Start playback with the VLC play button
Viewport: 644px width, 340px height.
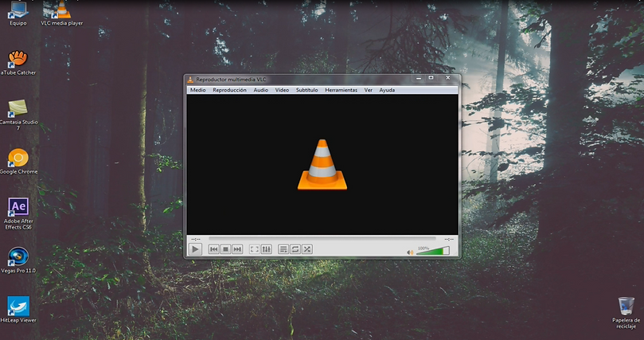click(195, 249)
